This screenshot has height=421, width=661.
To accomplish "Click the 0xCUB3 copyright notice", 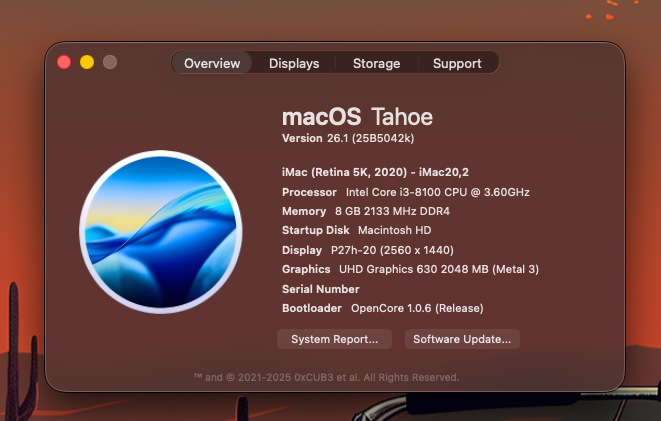I will [x=326, y=377].
